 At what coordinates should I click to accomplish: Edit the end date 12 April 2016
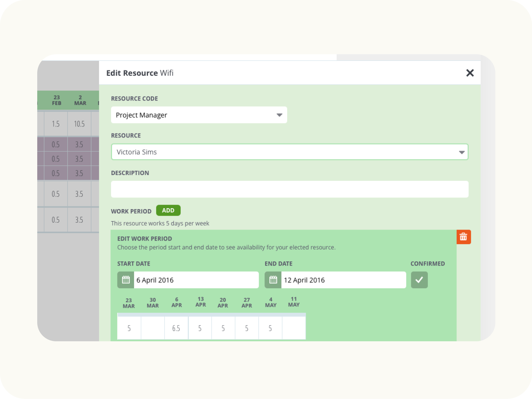(344, 280)
